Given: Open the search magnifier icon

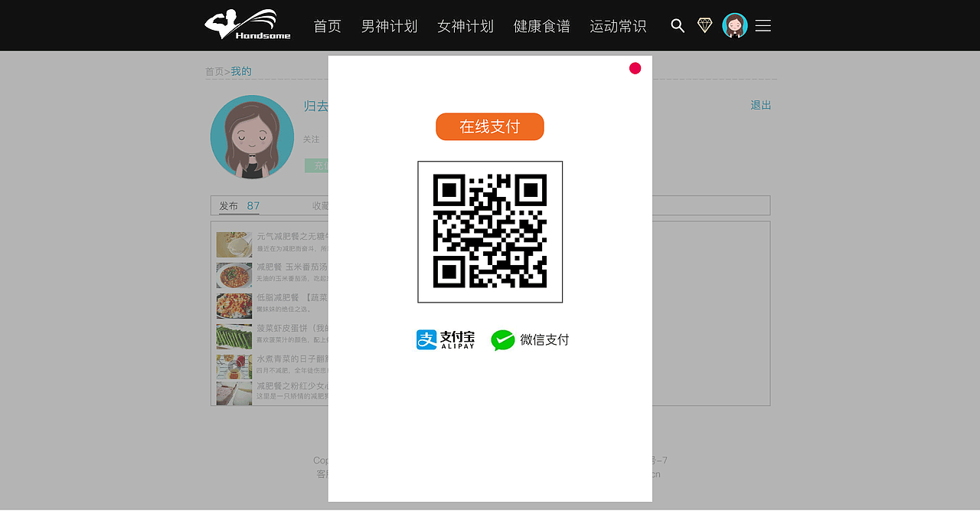Looking at the screenshot, I should point(678,25).
